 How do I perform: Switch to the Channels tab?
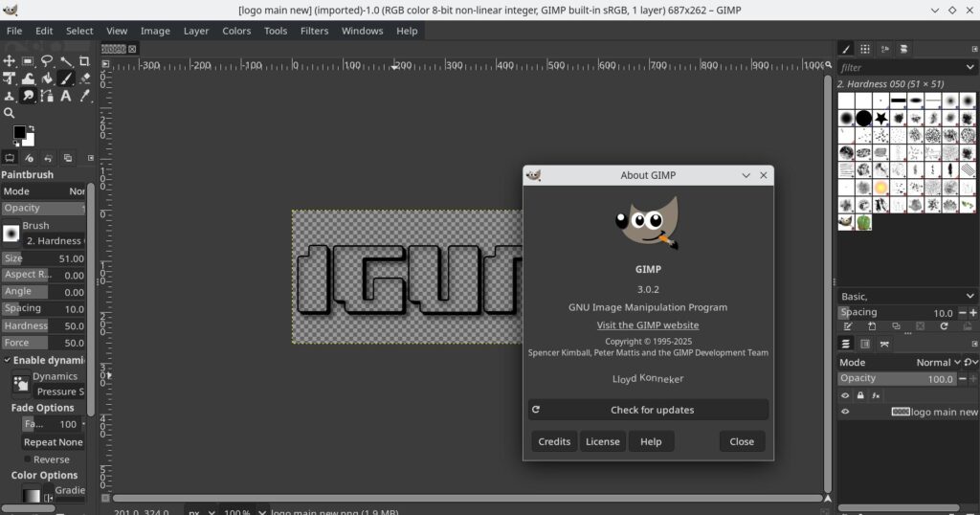(865, 344)
